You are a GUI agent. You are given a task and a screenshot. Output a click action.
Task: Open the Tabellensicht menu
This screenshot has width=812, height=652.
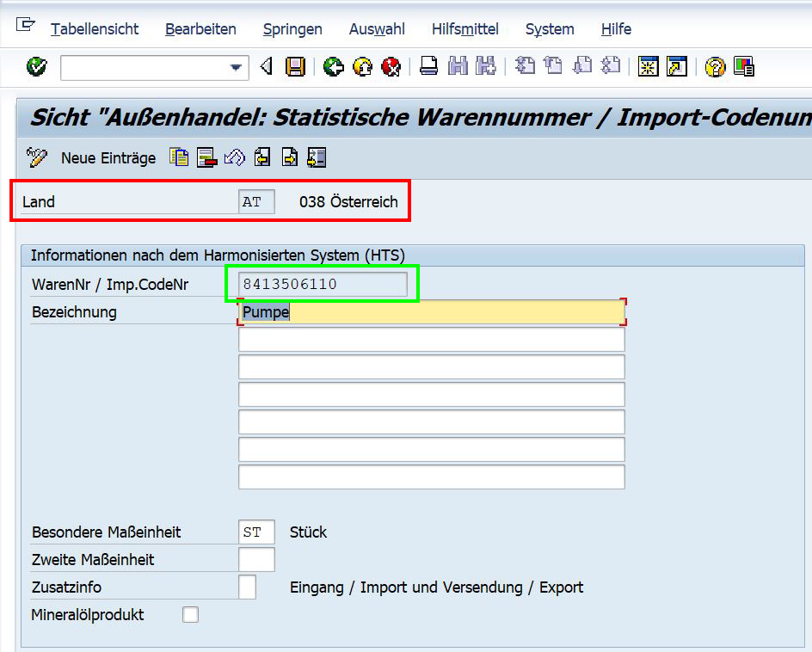click(x=95, y=29)
